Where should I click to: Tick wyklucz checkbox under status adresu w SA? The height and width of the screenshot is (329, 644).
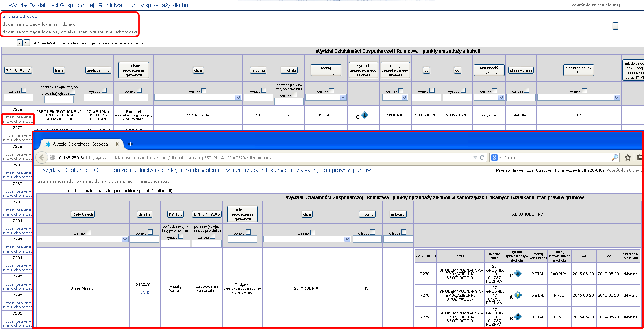coord(584,91)
